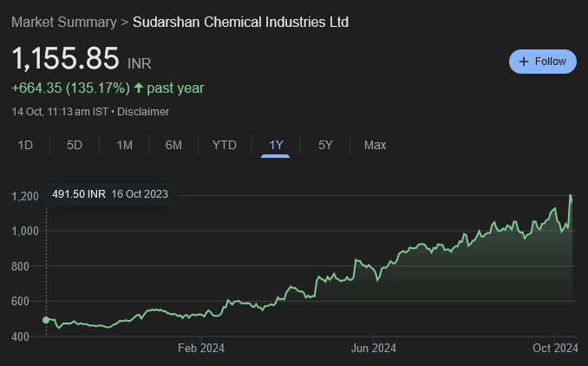Click the green data point marker on chart
This screenshot has height=366, width=588.
click(x=46, y=320)
